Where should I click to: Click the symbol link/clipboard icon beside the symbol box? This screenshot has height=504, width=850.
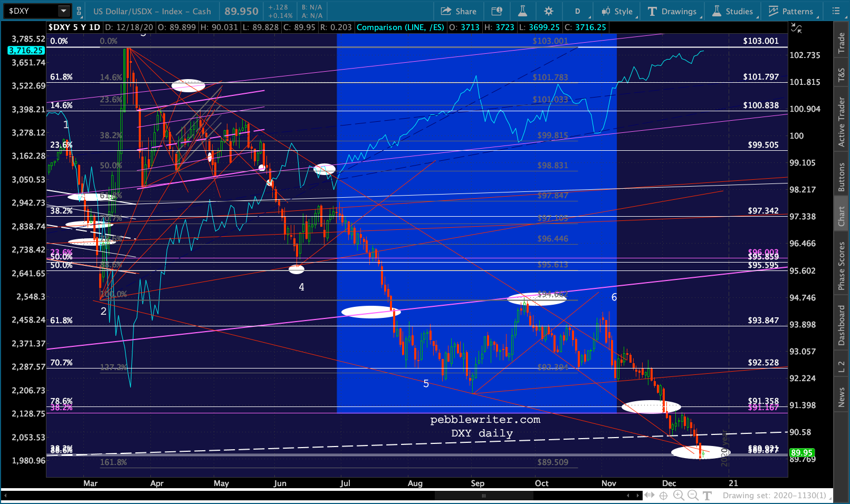(79, 11)
